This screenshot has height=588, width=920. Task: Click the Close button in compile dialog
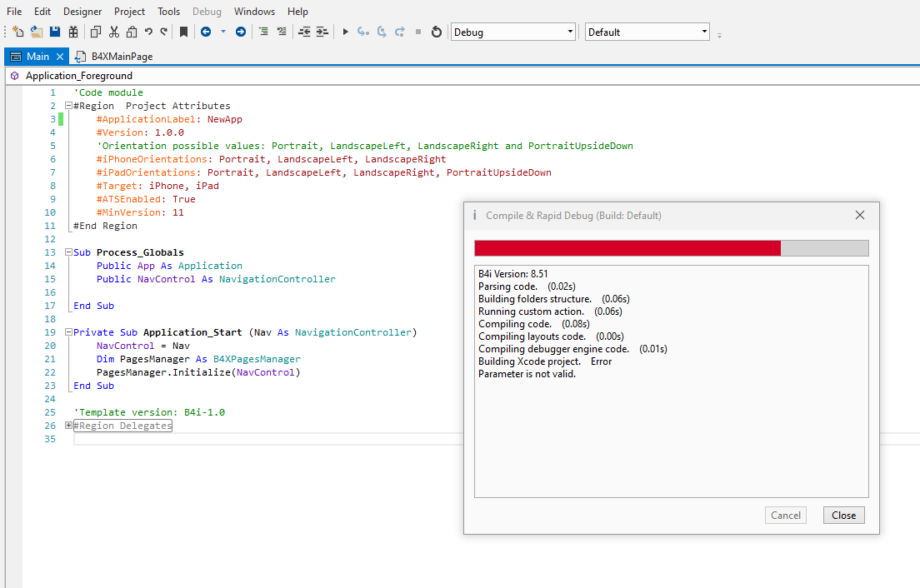tap(843, 516)
